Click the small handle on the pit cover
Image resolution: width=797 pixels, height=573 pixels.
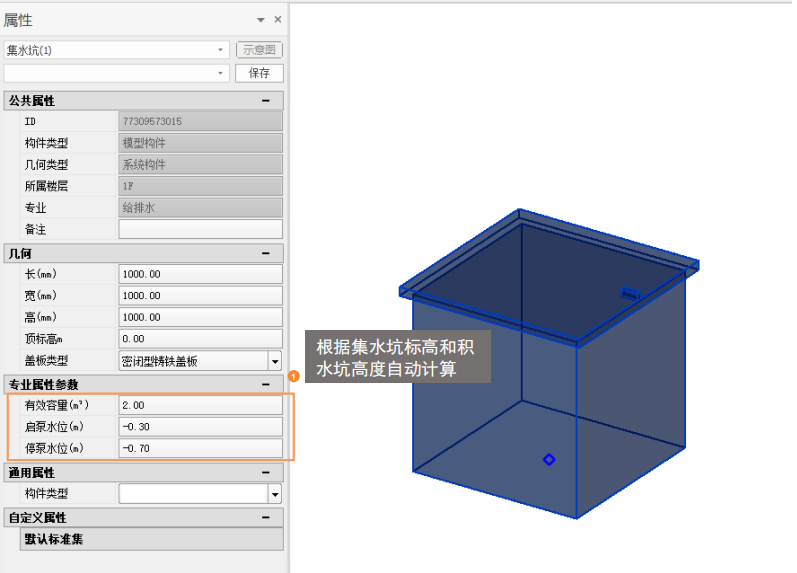pos(630,293)
